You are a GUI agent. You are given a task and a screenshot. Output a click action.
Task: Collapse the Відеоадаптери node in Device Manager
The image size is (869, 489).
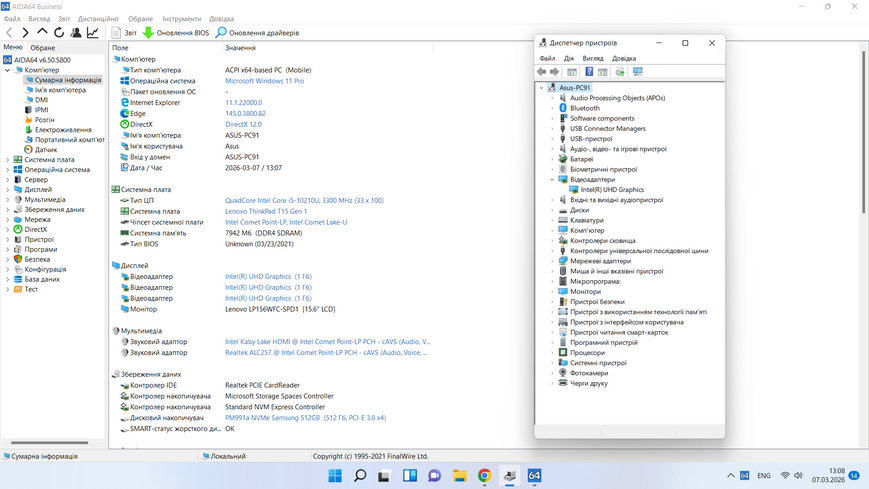(552, 180)
